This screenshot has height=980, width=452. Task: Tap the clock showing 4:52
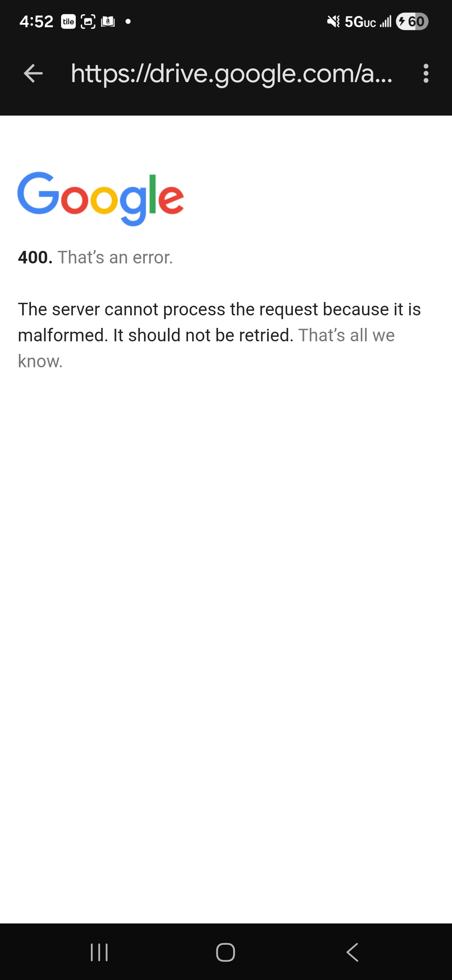pyautogui.click(x=36, y=21)
